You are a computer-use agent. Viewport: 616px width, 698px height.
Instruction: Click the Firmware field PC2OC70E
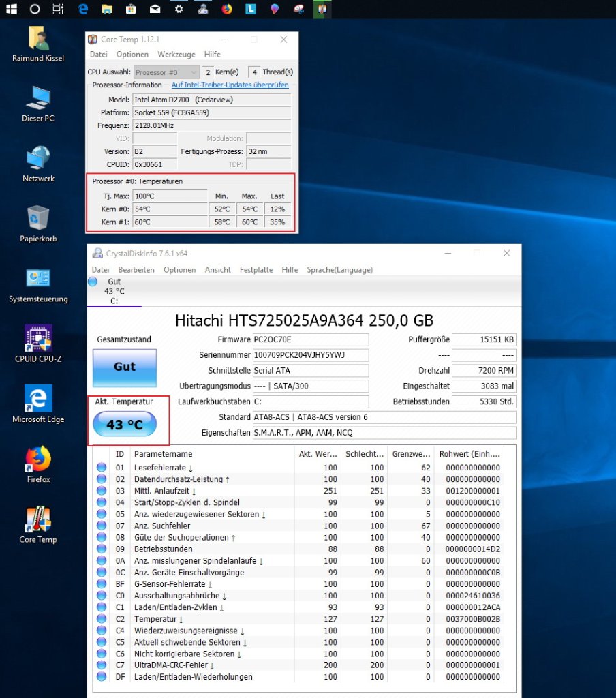click(311, 339)
